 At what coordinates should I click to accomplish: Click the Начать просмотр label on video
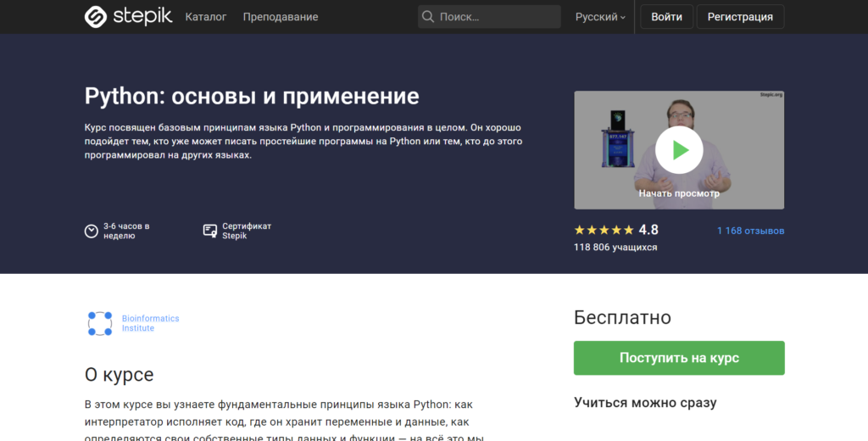679,193
